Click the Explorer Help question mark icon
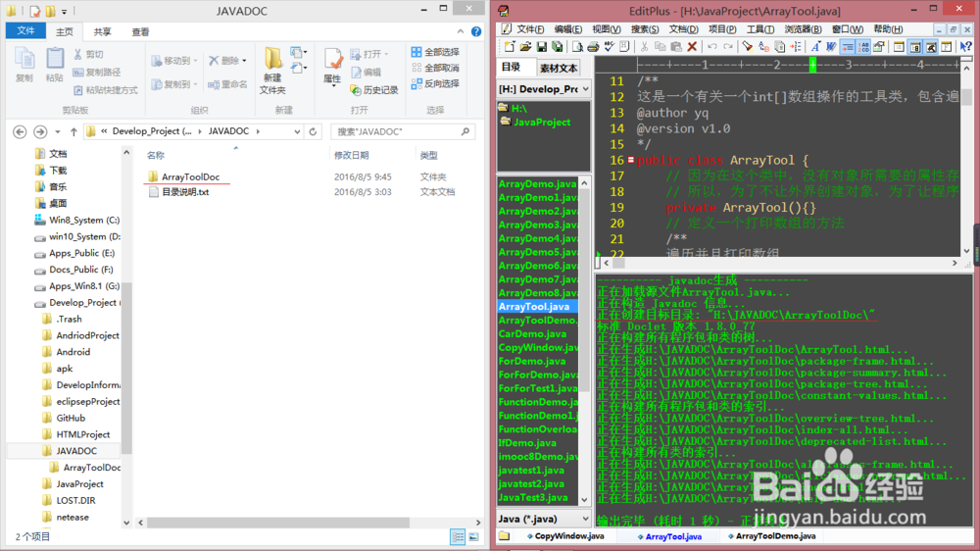This screenshot has height=551, width=980. (x=476, y=31)
